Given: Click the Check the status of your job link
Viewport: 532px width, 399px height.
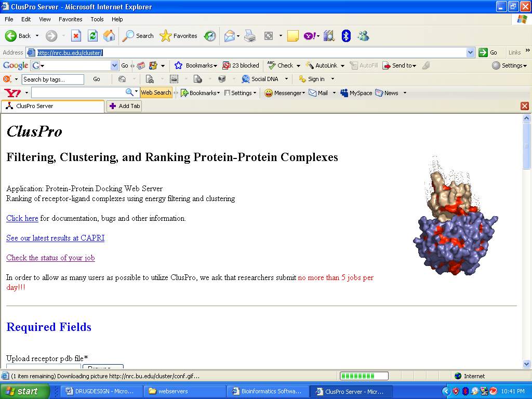Looking at the screenshot, I should tap(50, 258).
